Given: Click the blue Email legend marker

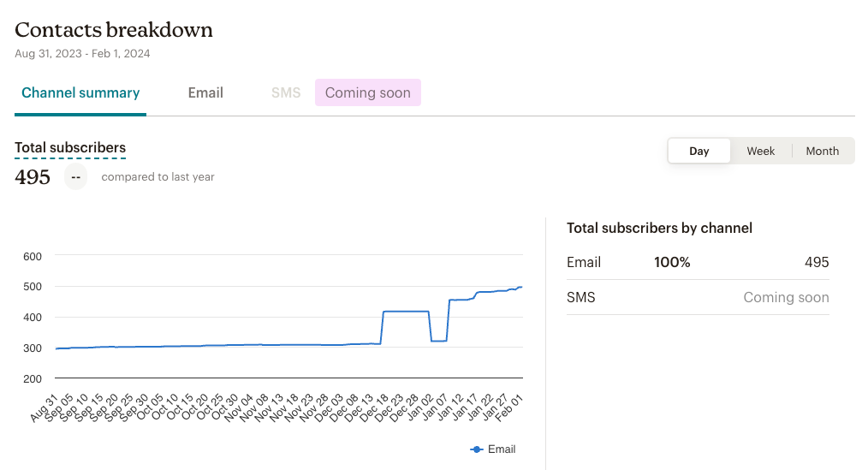Looking at the screenshot, I should tap(478, 449).
